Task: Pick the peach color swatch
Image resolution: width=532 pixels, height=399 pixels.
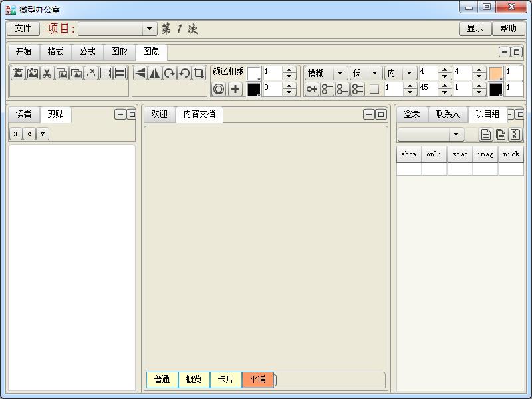Action: point(495,74)
